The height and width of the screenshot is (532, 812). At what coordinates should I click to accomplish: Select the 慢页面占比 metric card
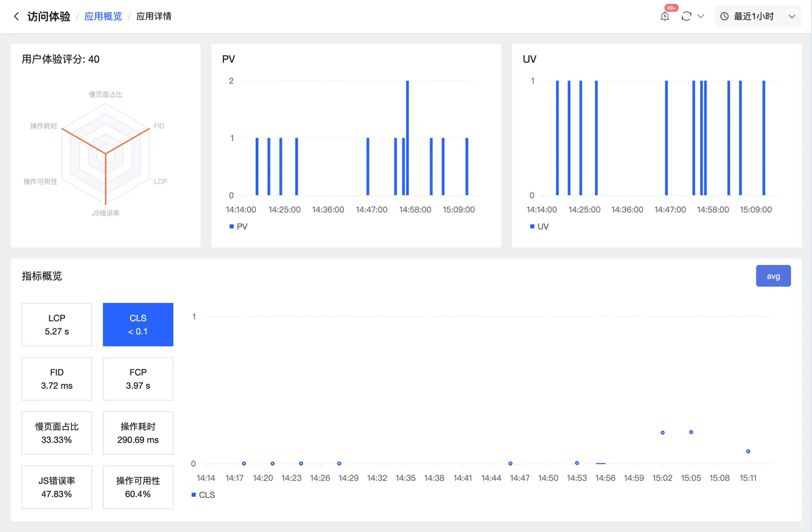[x=57, y=433]
